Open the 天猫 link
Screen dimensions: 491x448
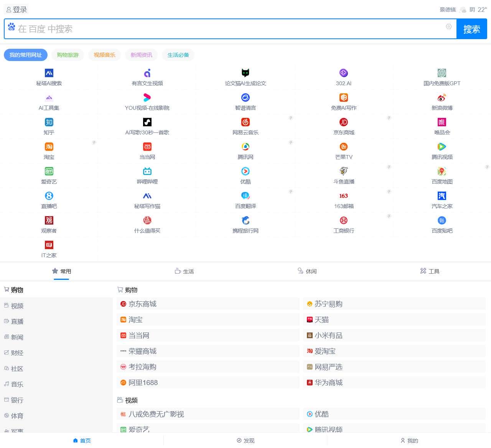pyautogui.click(x=394, y=320)
